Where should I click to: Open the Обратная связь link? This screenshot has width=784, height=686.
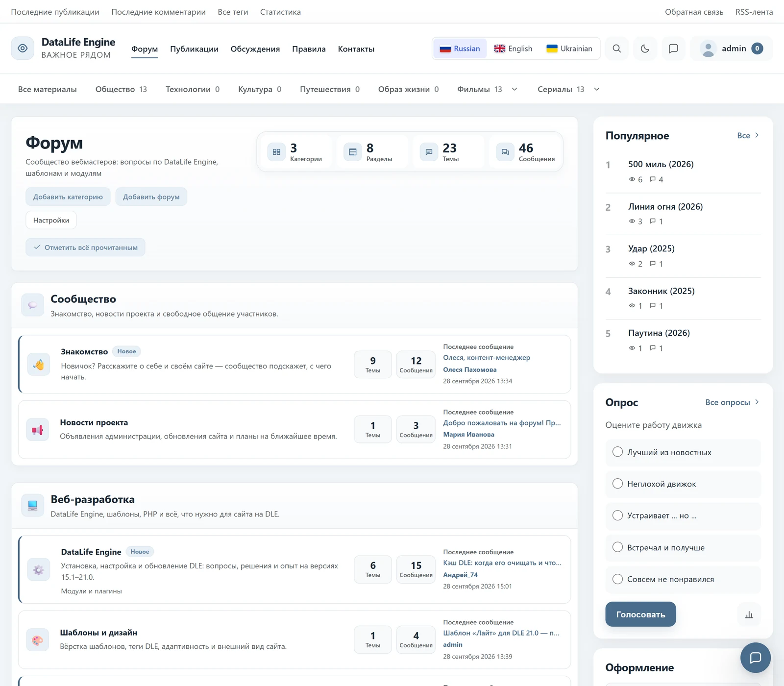[694, 12]
